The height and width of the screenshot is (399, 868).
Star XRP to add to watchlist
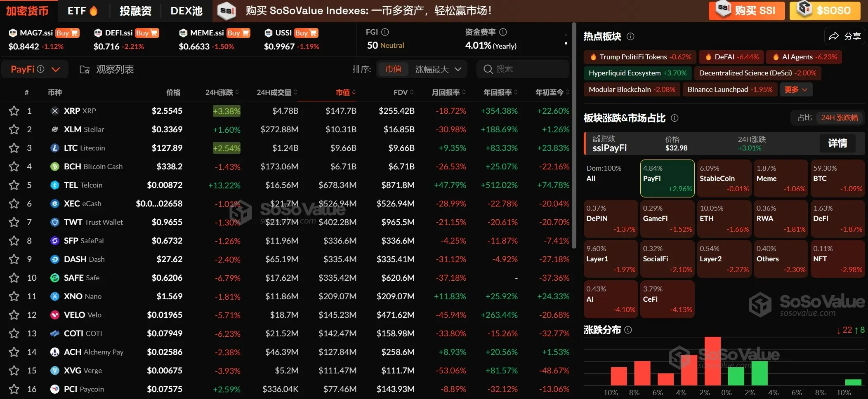click(x=14, y=111)
